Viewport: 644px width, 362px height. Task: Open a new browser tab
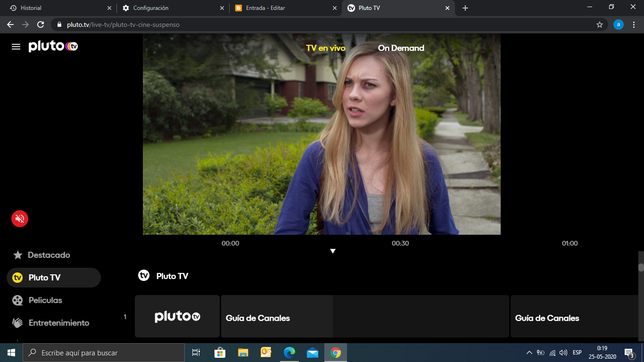pyautogui.click(x=465, y=8)
